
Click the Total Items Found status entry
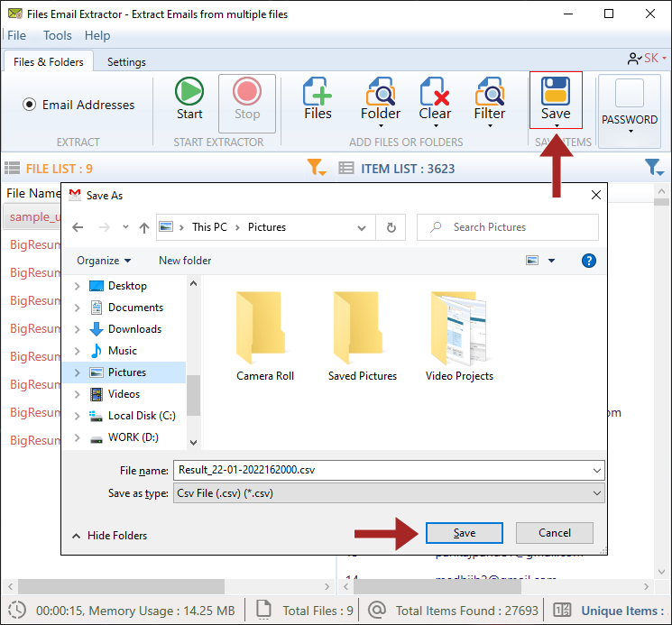click(454, 611)
